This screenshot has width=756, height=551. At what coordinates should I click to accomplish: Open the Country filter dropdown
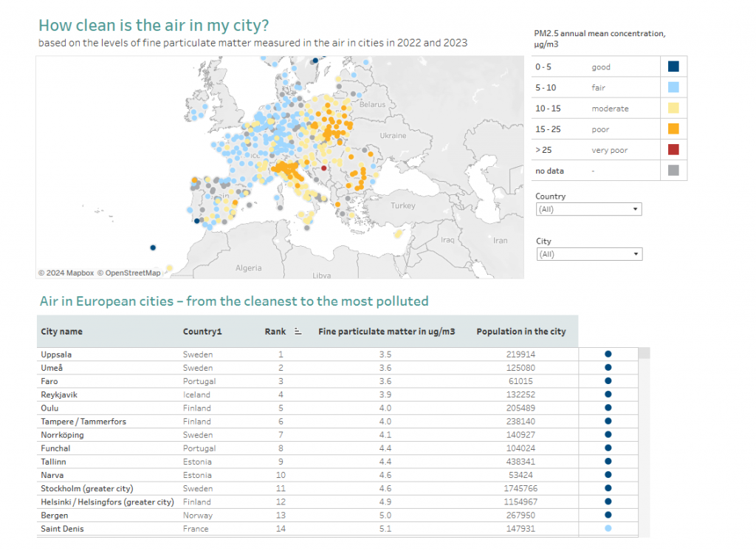pos(588,210)
